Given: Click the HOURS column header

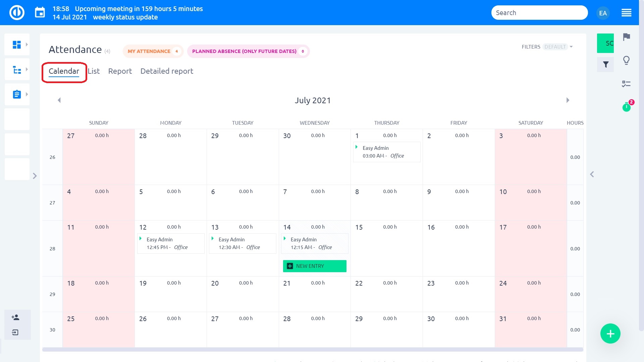Looking at the screenshot, I should tap(575, 123).
